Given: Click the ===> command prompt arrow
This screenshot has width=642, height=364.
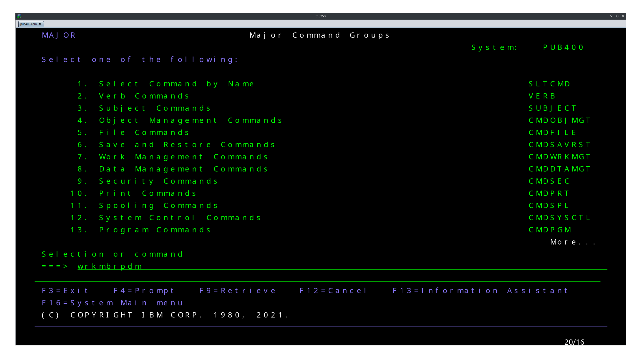Looking at the screenshot, I should click(55, 266).
